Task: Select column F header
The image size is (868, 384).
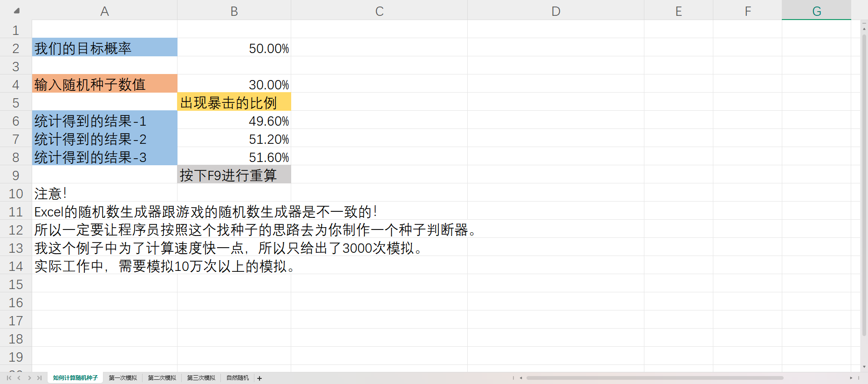Action: tap(747, 11)
